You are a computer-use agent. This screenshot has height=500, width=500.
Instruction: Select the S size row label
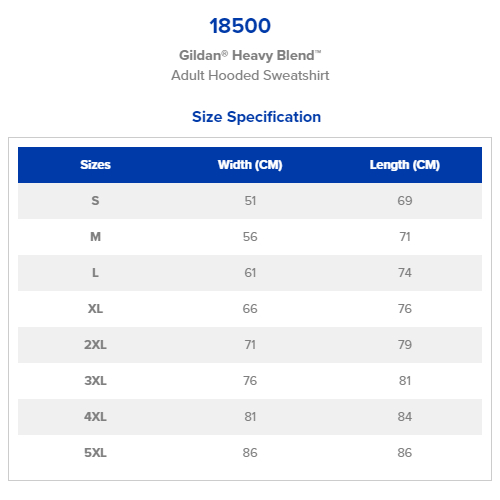[x=95, y=201]
